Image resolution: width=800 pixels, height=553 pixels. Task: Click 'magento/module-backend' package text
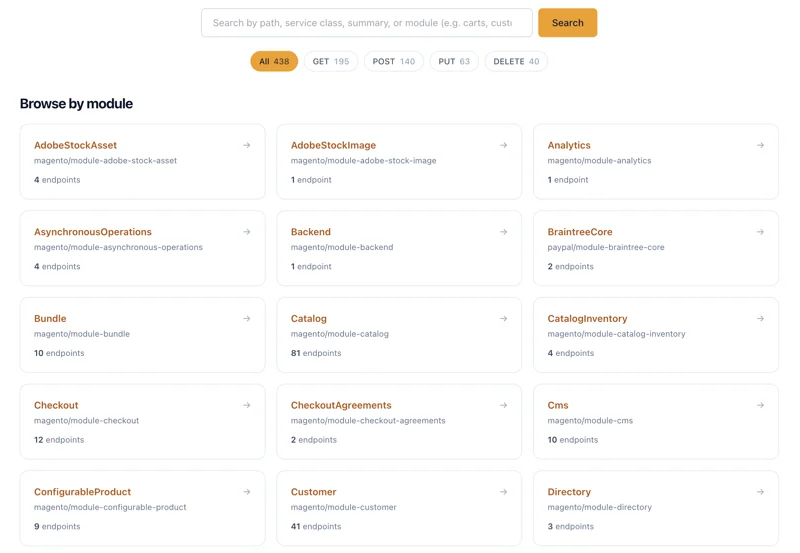point(342,247)
